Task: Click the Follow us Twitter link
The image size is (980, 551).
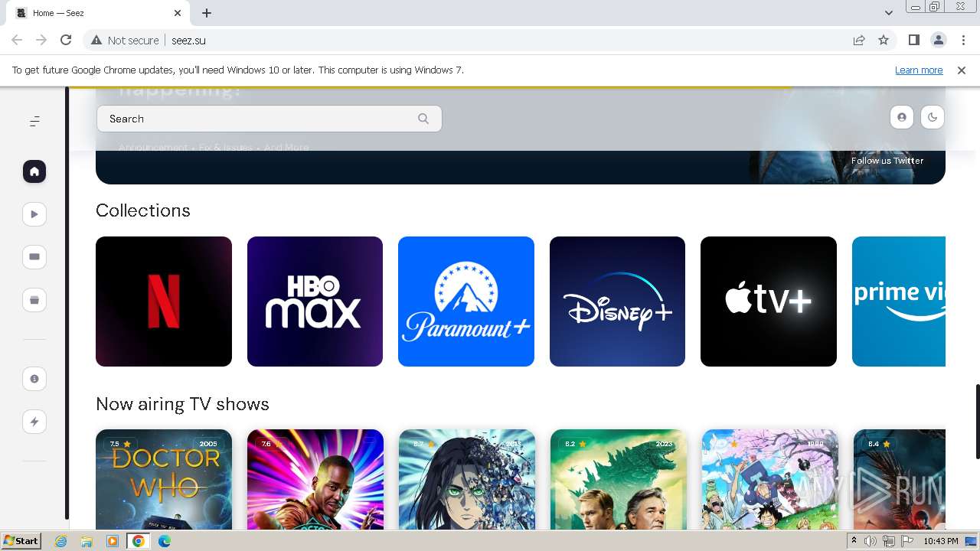Action: [x=887, y=161]
